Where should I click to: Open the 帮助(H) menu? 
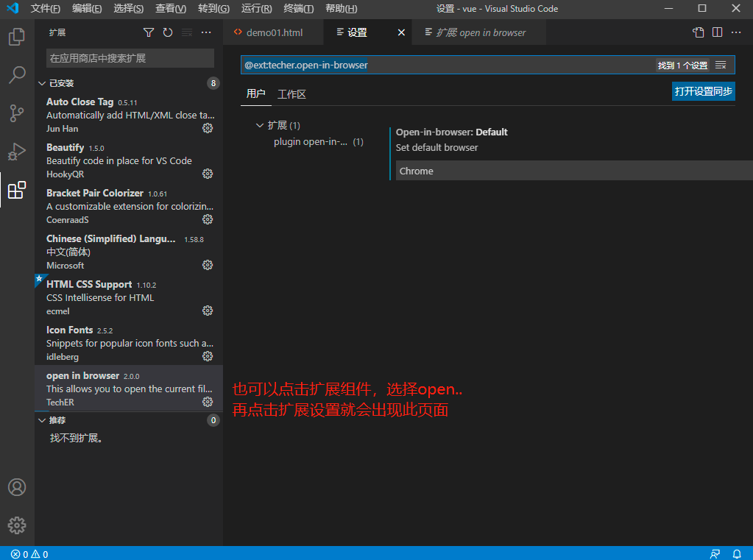point(342,9)
